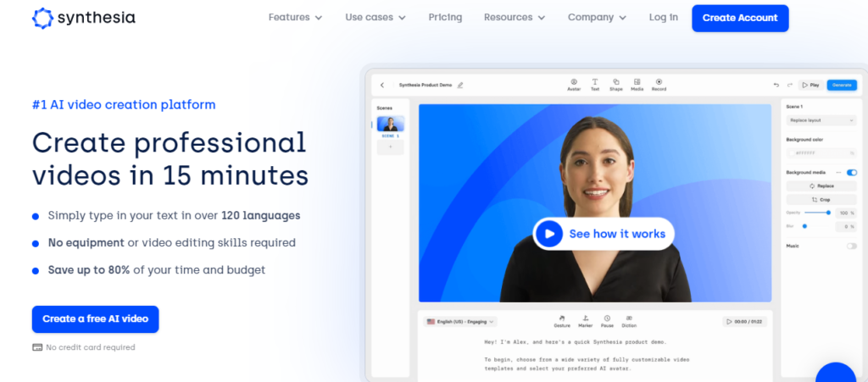This screenshot has height=382, width=868.
Task: Expand the Company menu
Action: click(597, 17)
